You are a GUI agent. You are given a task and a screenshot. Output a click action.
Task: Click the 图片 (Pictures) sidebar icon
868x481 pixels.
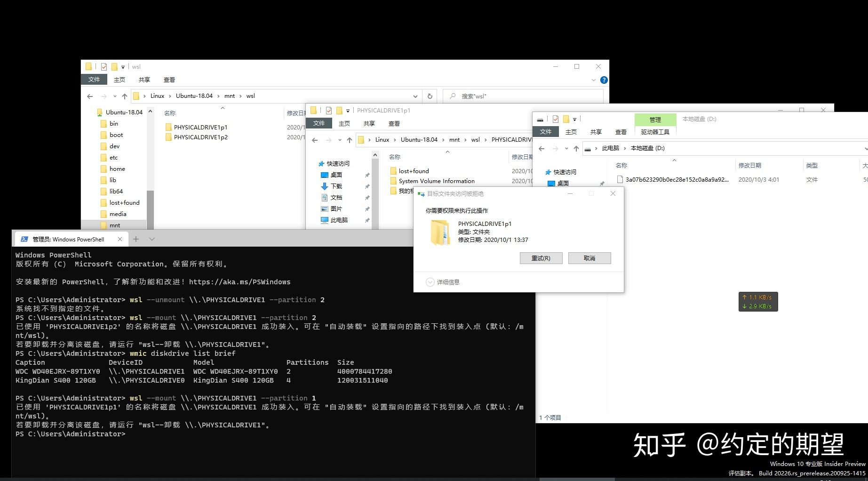point(325,208)
